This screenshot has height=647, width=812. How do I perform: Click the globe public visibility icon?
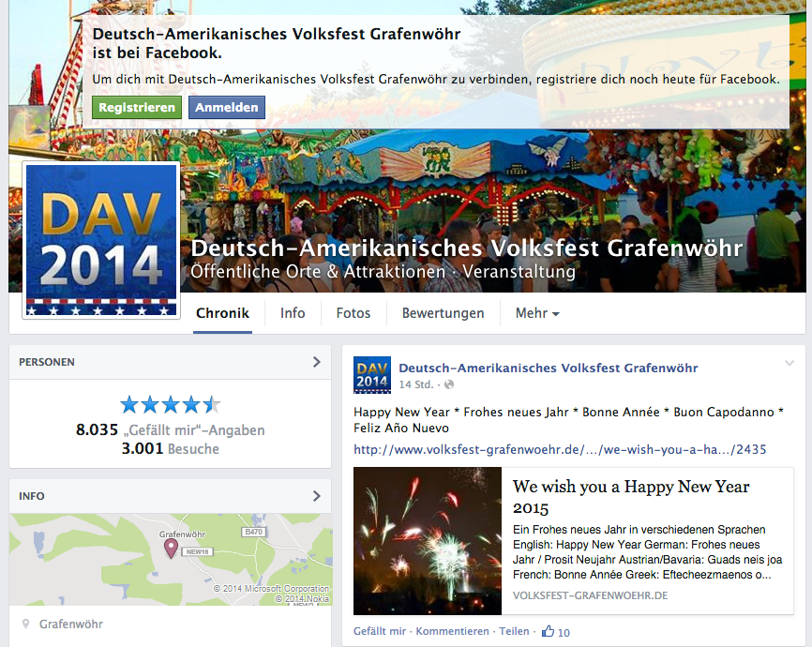tap(449, 384)
